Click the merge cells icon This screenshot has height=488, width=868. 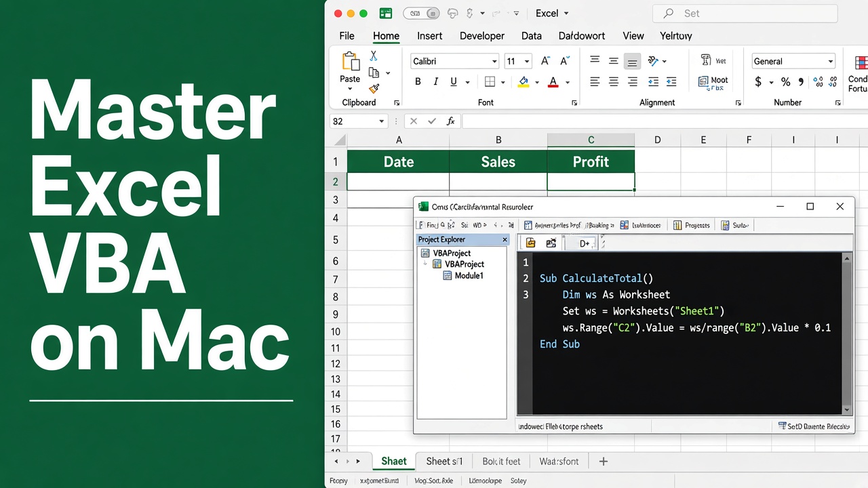click(703, 81)
